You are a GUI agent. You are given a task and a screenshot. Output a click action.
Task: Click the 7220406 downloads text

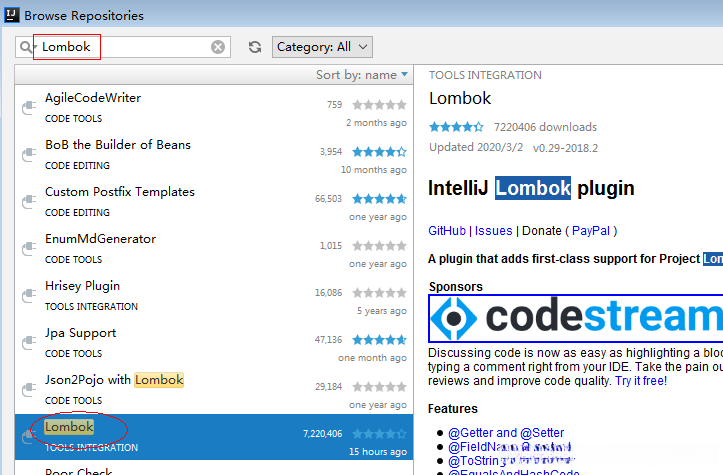point(545,127)
